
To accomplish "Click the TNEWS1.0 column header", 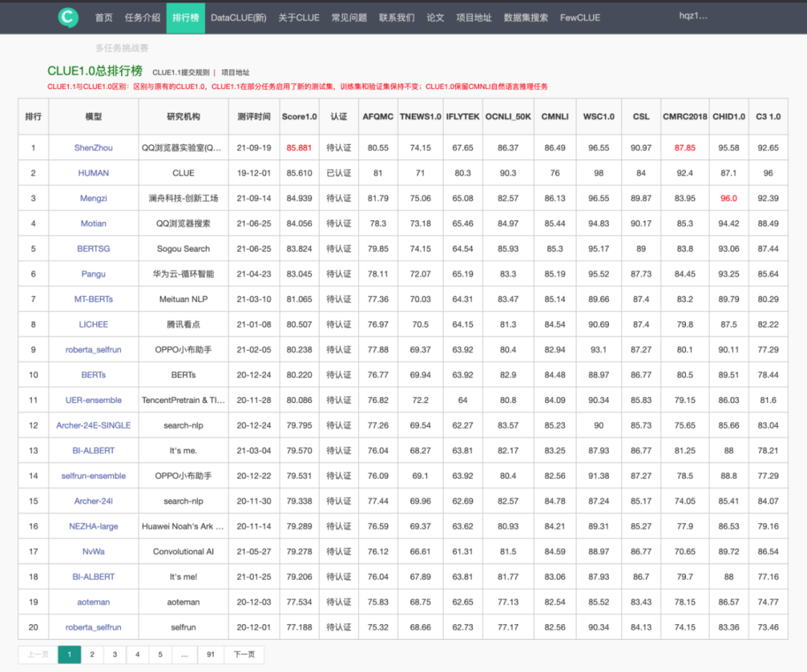I will tap(421, 117).
